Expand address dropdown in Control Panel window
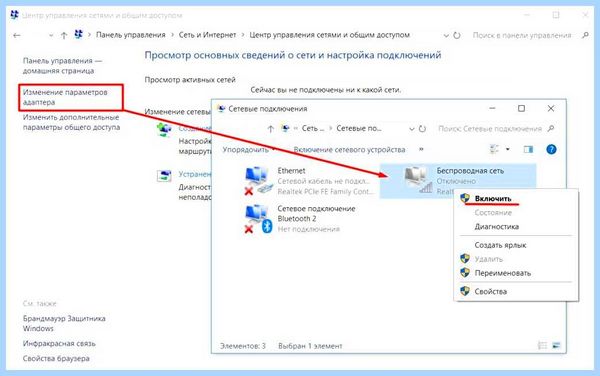The width and height of the screenshot is (600, 376). (446, 35)
